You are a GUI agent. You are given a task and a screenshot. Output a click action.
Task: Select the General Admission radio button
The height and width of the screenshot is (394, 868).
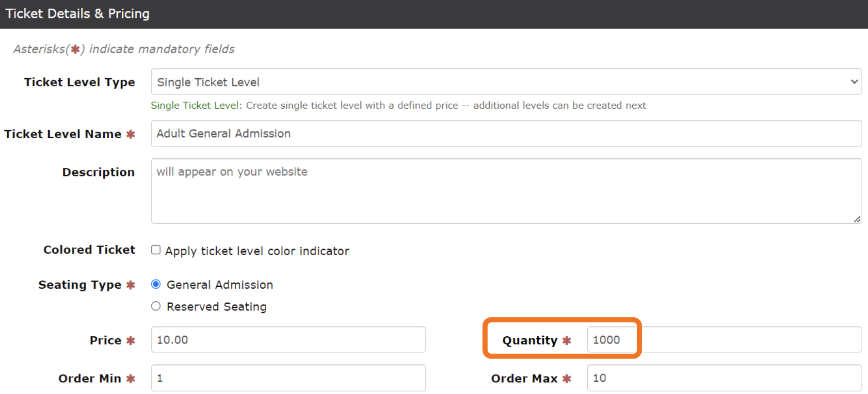pos(156,284)
